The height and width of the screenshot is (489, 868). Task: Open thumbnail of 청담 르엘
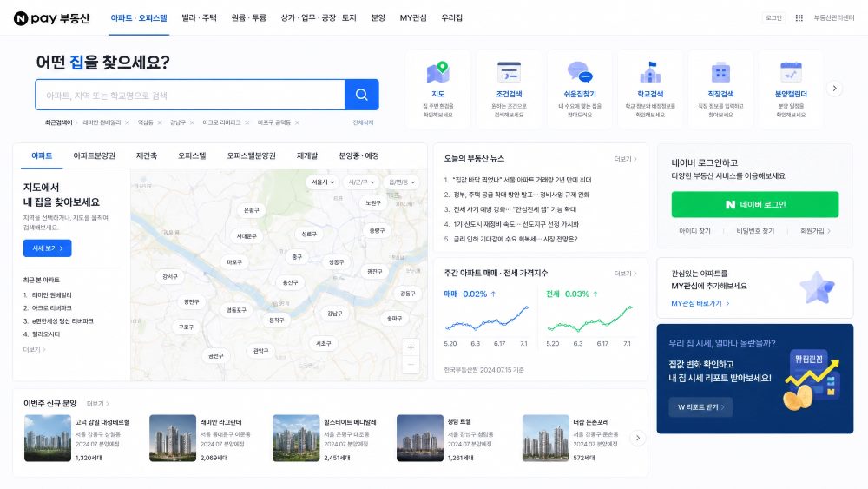(419, 438)
